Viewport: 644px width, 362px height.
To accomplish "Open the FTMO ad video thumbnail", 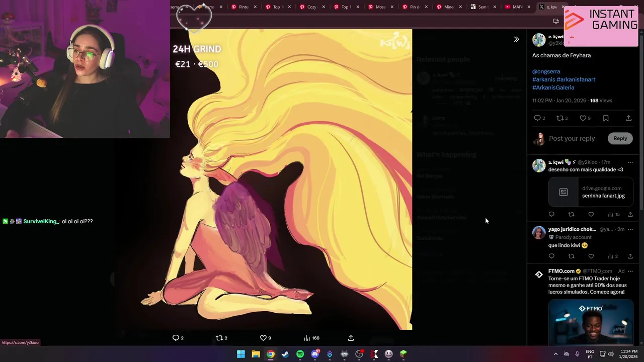I will tap(591, 322).
